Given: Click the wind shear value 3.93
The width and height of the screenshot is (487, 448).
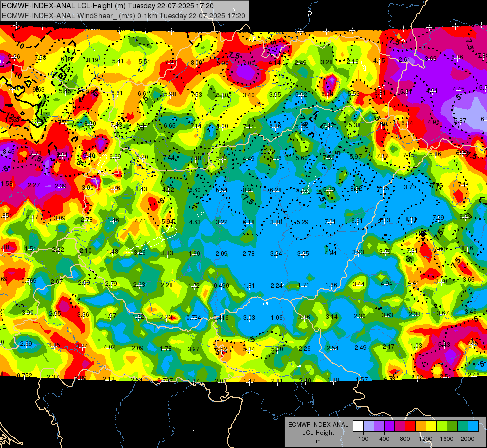Looking at the screenshot, I should click(358, 252).
